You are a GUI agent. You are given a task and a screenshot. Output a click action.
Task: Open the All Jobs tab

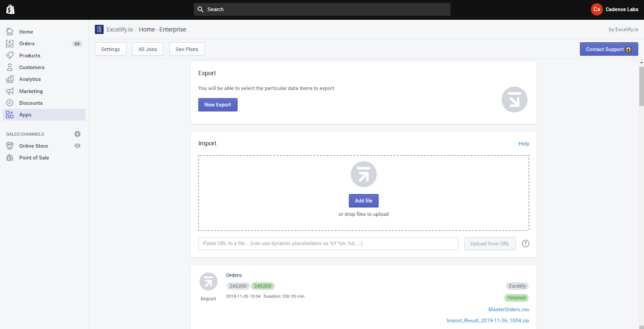tap(148, 49)
